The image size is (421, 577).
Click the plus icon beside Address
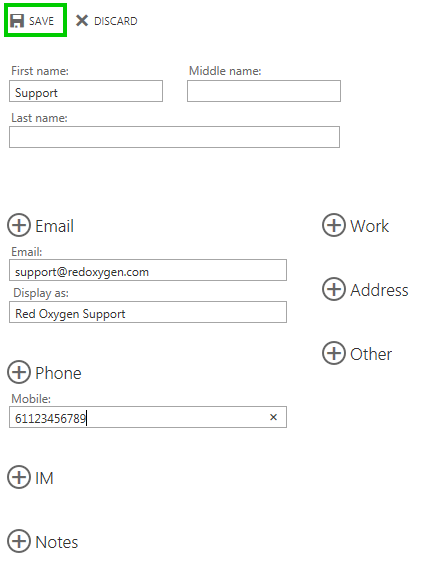[334, 289]
